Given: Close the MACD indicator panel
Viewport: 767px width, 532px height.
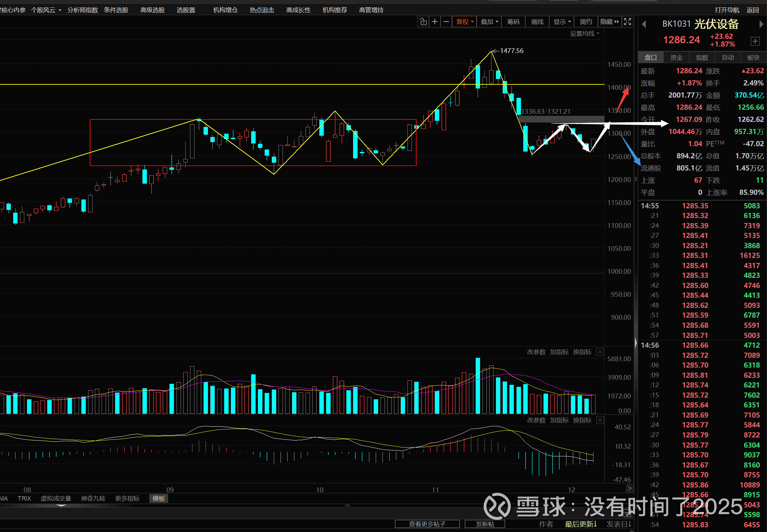Looking at the screenshot, I should (x=600, y=420).
